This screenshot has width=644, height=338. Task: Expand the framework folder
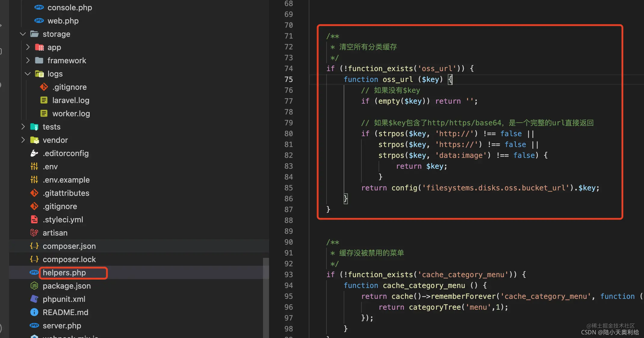[28, 60]
